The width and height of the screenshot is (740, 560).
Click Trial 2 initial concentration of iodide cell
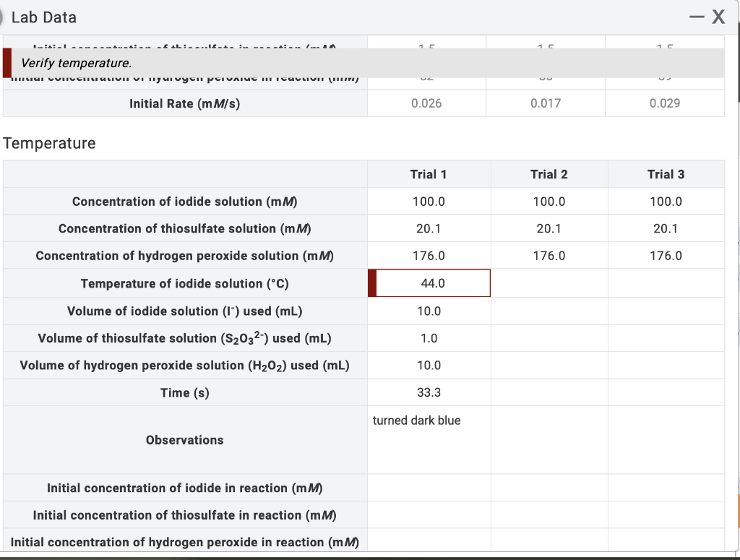pos(549,488)
